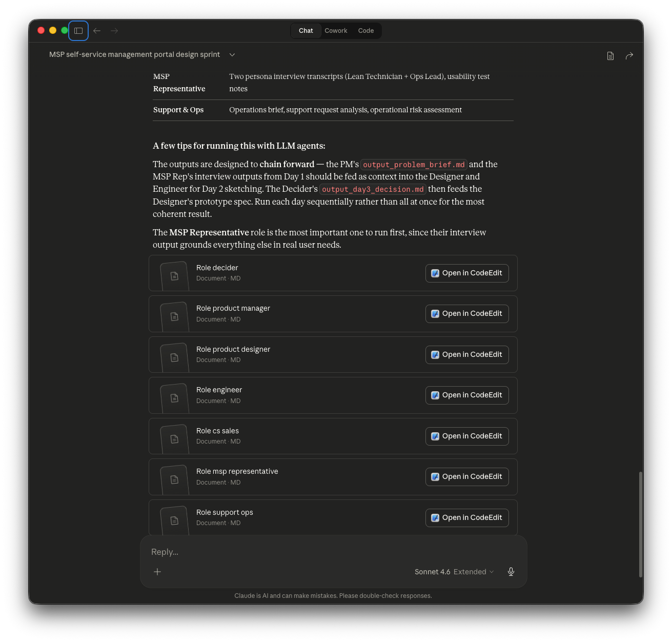Select the Chat tab
The width and height of the screenshot is (672, 642).
[x=306, y=31]
